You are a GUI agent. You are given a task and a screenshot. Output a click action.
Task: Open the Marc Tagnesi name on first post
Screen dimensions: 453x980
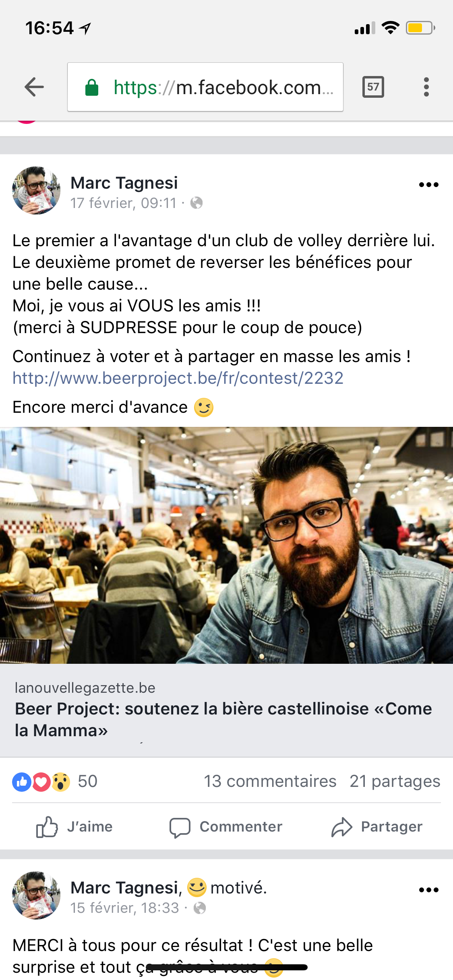point(124,183)
